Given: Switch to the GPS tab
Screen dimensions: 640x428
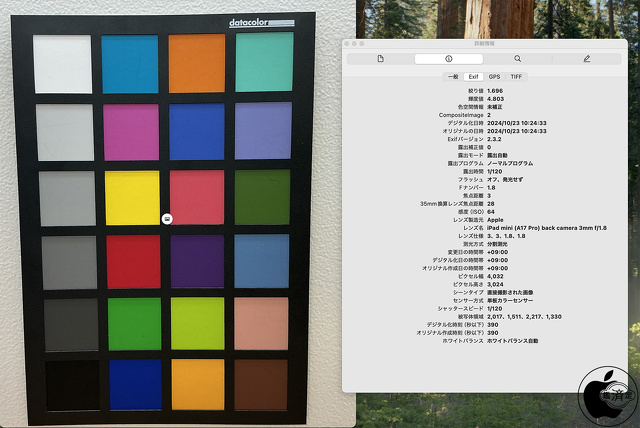Looking at the screenshot, I should [x=494, y=76].
